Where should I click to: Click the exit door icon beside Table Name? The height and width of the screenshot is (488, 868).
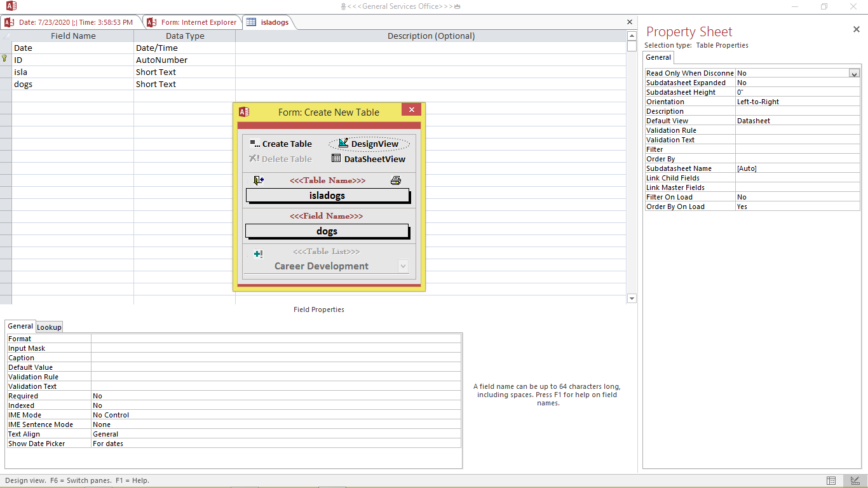click(x=258, y=180)
